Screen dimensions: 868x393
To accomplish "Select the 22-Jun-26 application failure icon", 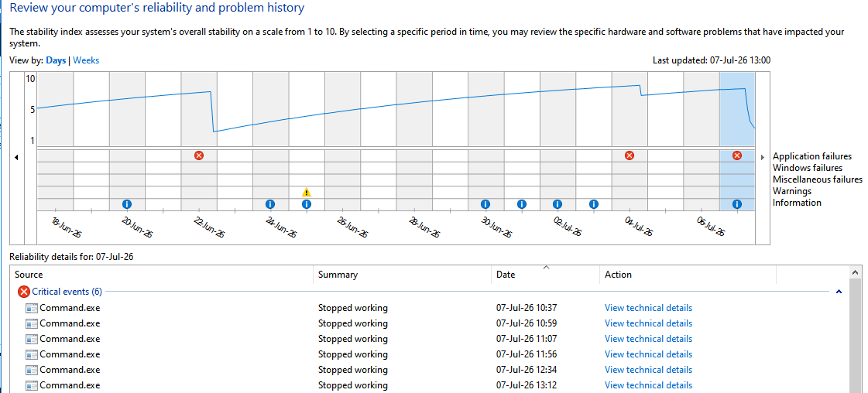I will (x=199, y=155).
